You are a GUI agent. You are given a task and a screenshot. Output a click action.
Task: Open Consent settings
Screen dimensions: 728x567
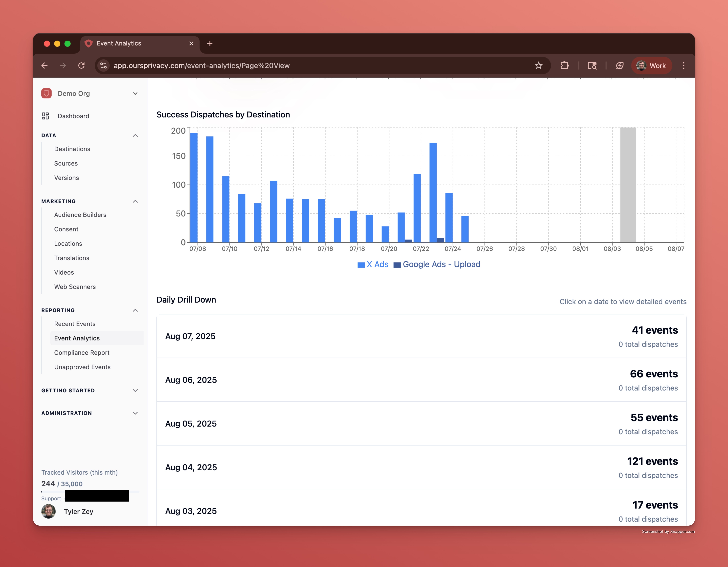click(66, 229)
